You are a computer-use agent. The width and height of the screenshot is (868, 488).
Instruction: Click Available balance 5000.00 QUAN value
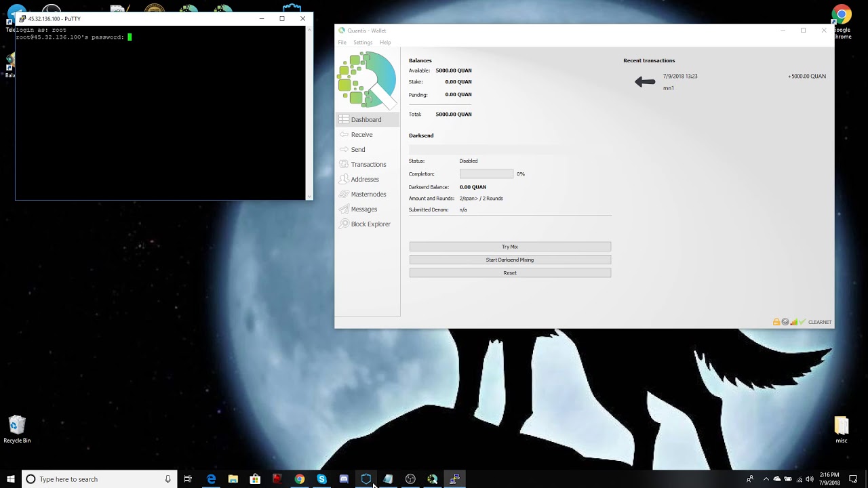click(454, 70)
